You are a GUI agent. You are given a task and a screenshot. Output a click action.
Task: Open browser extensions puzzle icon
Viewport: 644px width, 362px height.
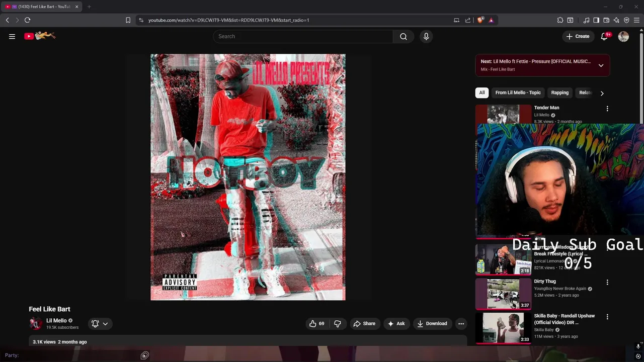560,20
